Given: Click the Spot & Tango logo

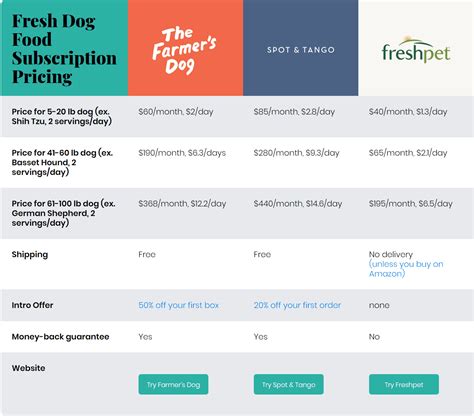Looking at the screenshot, I should click(301, 50).
